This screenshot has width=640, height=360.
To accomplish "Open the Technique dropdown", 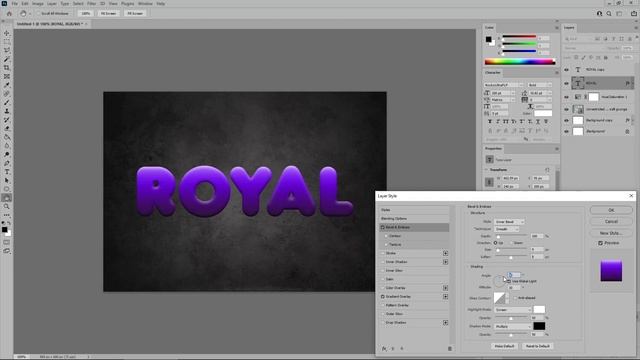I will coord(507,229).
